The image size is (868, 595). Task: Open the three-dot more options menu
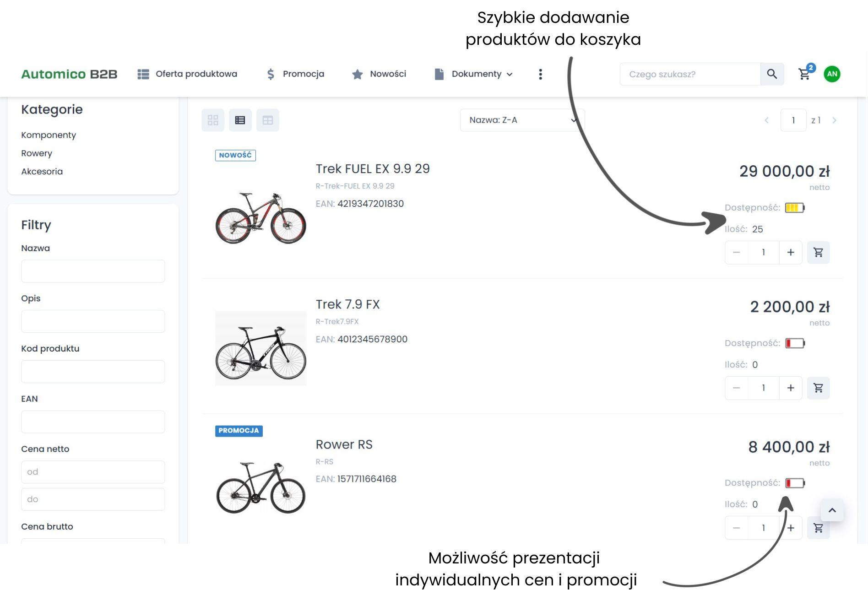[540, 74]
